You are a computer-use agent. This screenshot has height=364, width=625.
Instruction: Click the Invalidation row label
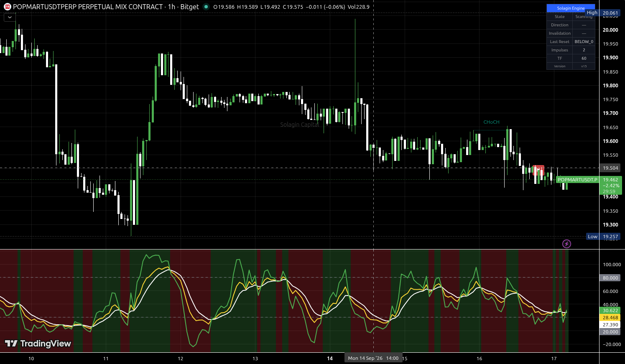560,33
